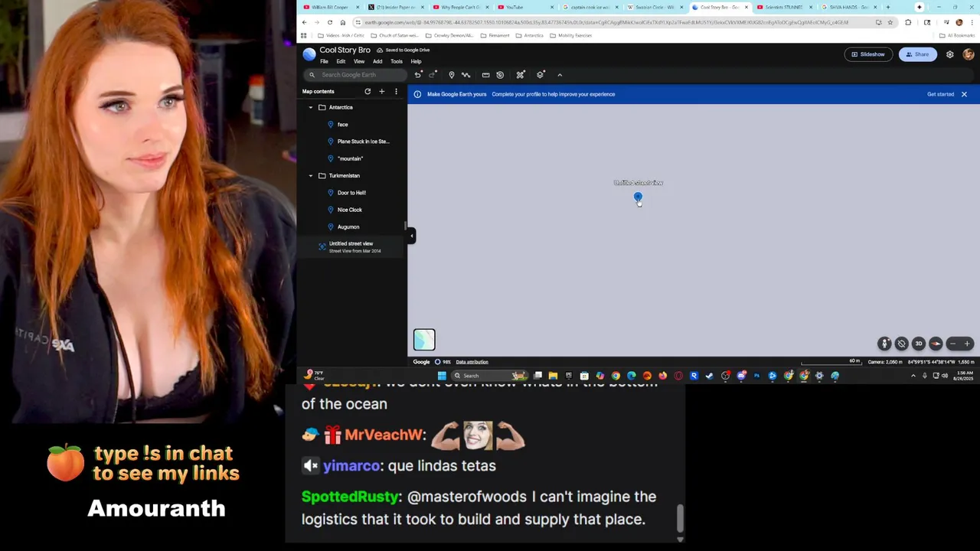Reload the browser page
This screenshot has width=980, height=551.
coord(329,22)
